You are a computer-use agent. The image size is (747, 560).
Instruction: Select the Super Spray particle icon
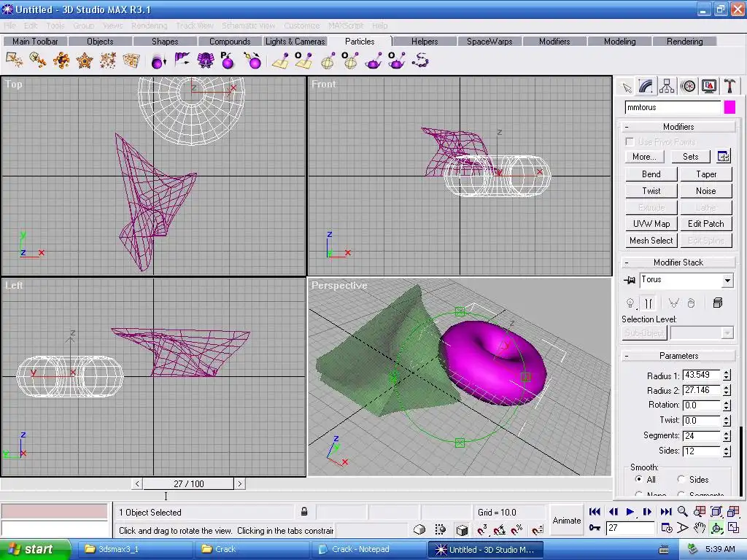38,60
